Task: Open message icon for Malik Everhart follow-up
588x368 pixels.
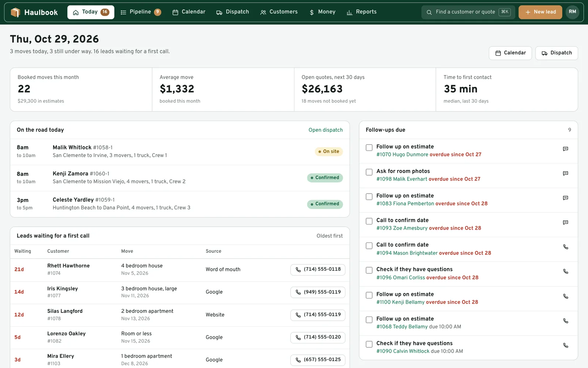Action: click(566, 173)
